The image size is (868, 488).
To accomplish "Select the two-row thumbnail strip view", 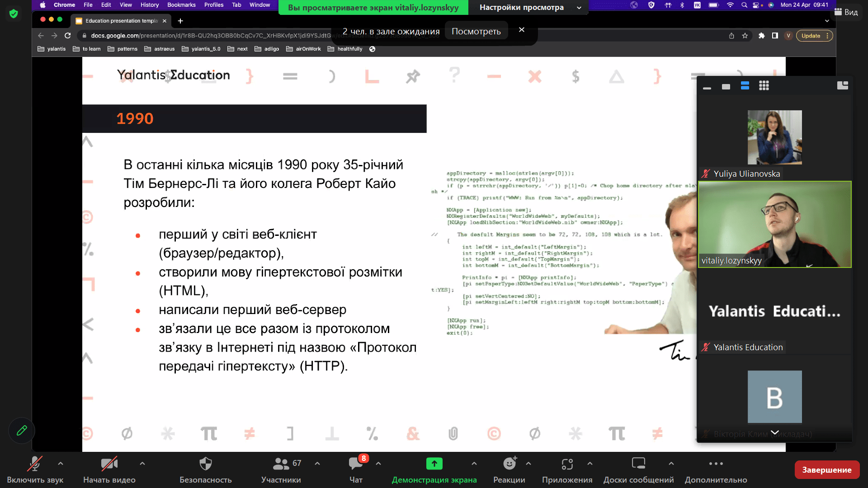I will point(745,85).
